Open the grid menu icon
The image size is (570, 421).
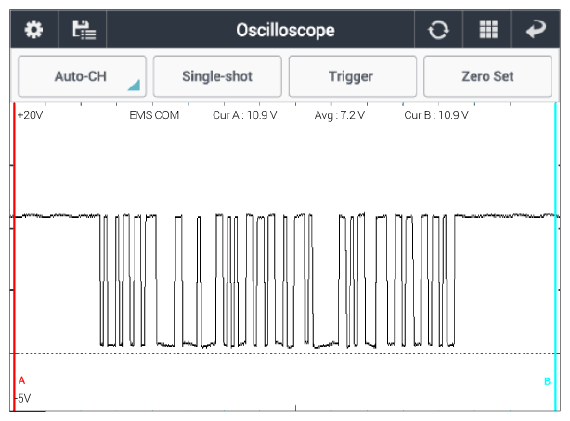pyautogui.click(x=489, y=29)
